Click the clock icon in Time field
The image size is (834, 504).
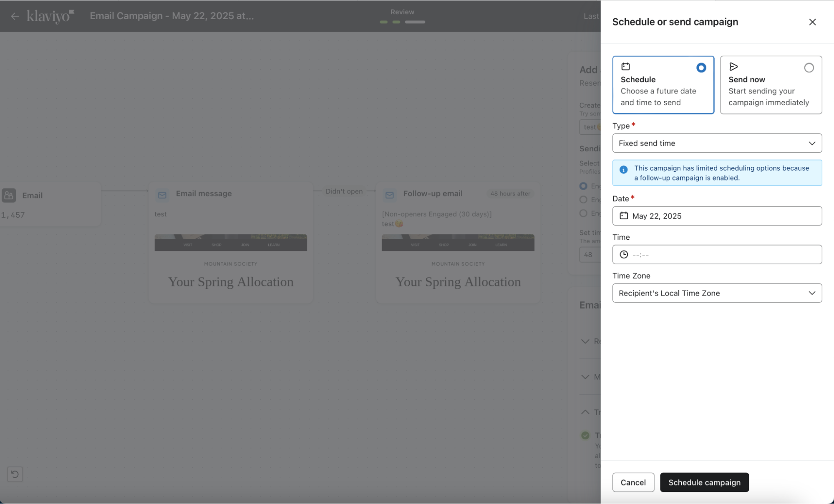coord(623,254)
